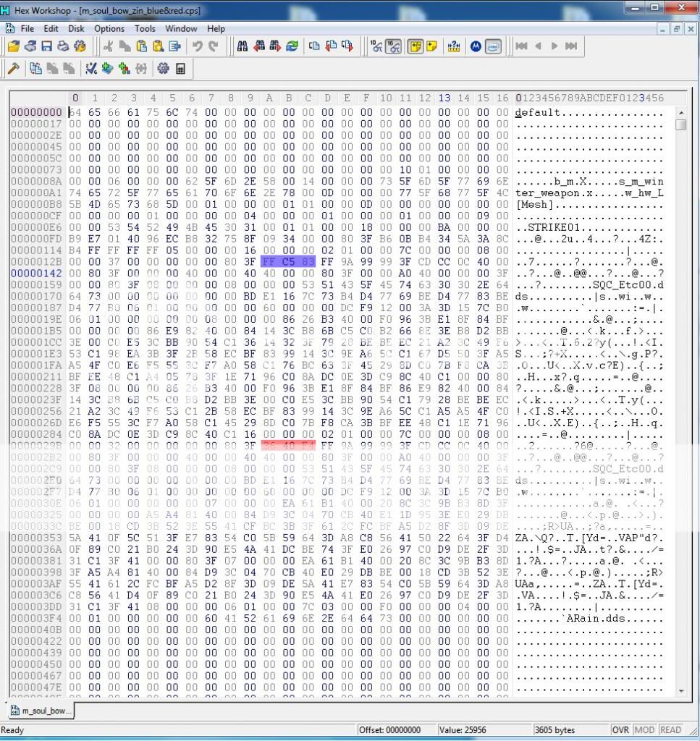Save the file with the floppy disk icon
This screenshot has height=741, width=700.
[46, 46]
